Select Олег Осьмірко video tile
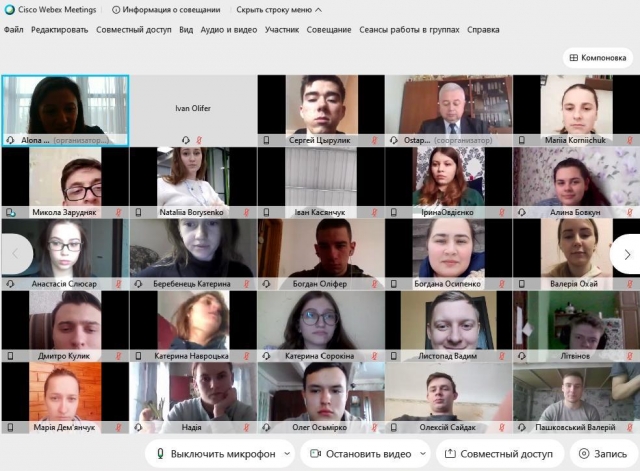The height and width of the screenshot is (471, 640). coord(321,398)
